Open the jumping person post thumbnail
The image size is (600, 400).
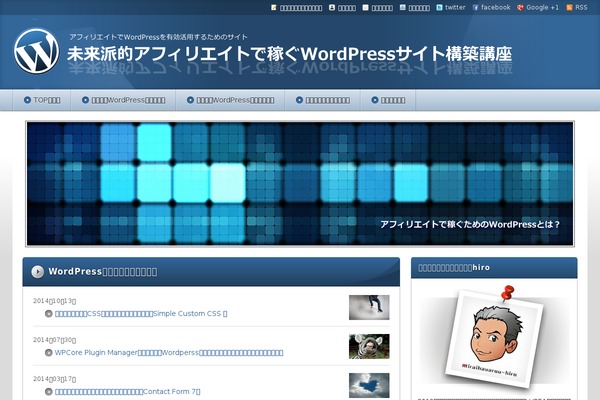(x=369, y=307)
